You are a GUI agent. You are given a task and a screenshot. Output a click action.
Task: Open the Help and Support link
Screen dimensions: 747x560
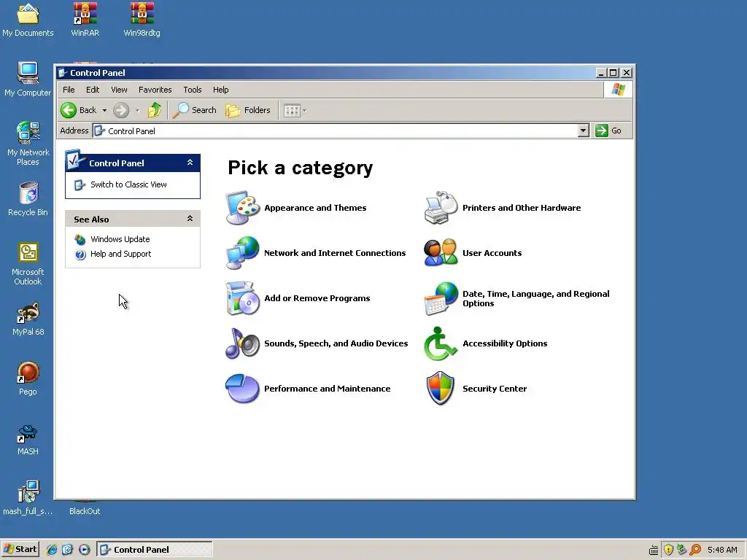[x=120, y=254]
